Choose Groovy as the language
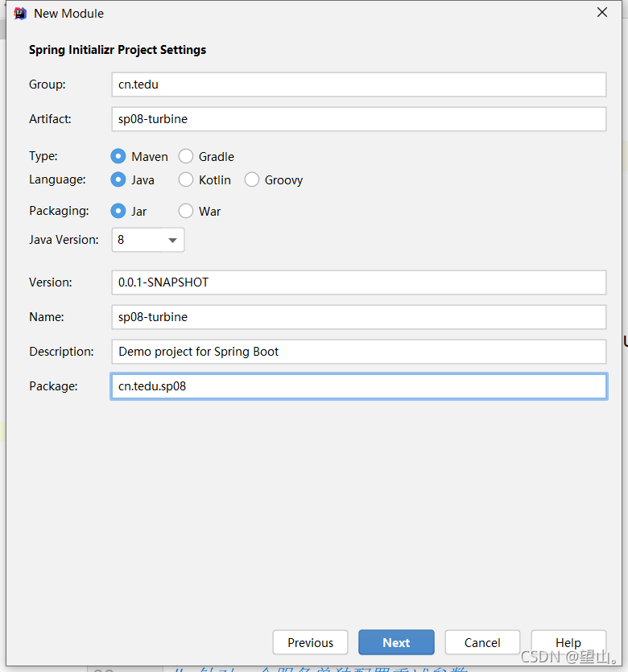The width and height of the screenshot is (628, 672). 252,179
